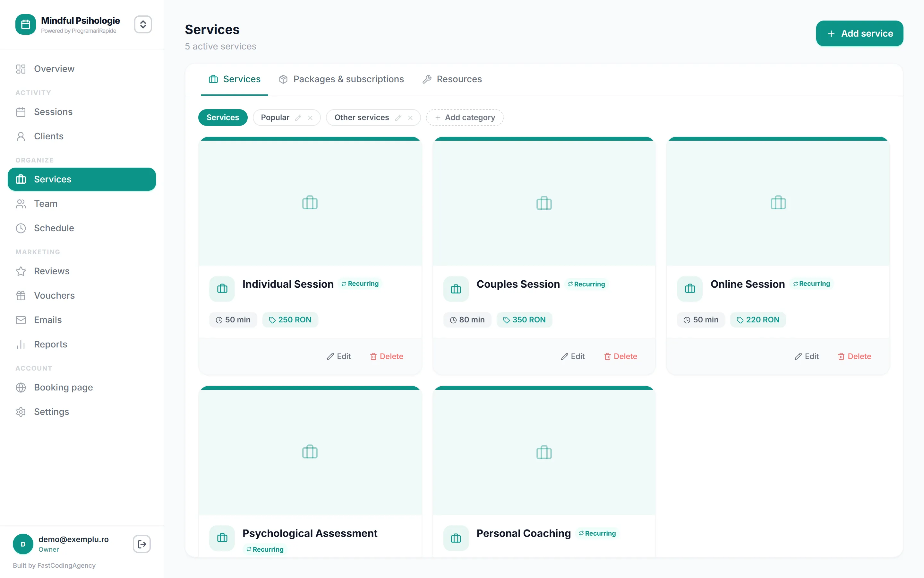Remove the Popular category with the X icon

311,118
